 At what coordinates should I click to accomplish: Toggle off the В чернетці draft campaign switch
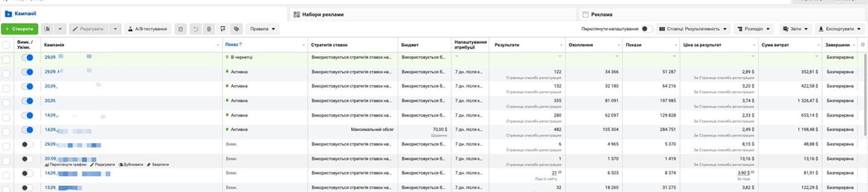click(27, 57)
